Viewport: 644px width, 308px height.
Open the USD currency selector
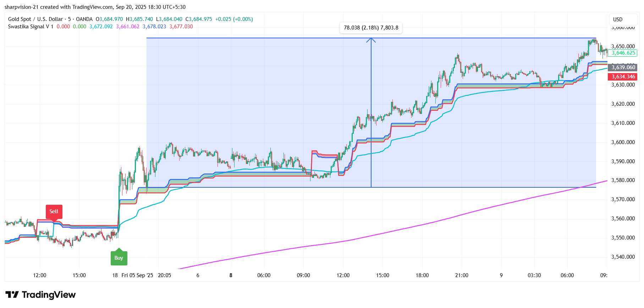click(618, 20)
